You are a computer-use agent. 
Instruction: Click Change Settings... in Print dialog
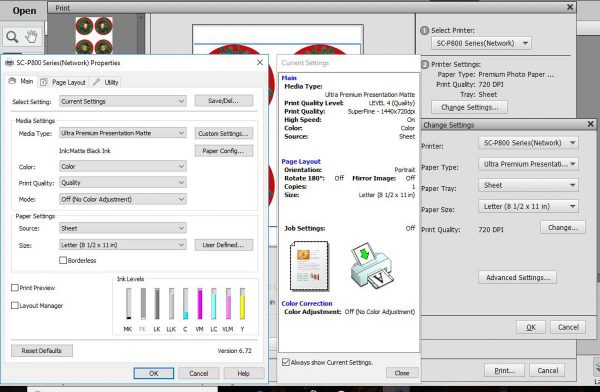470,107
